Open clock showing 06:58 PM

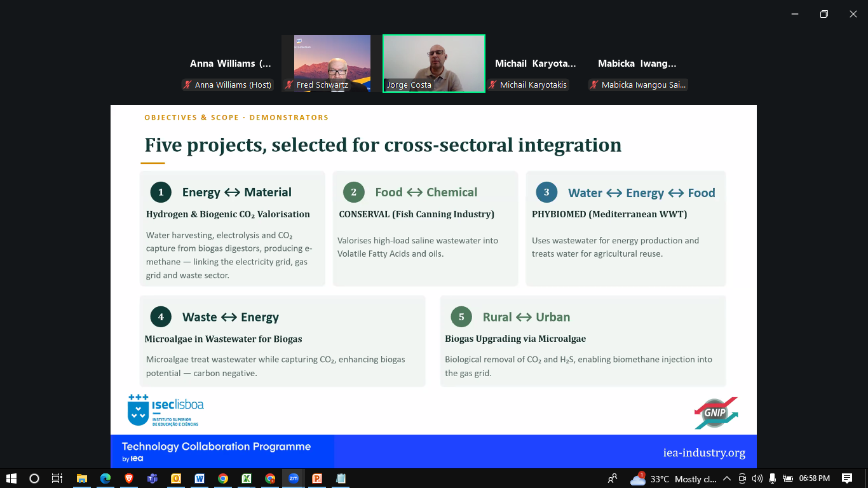(815, 478)
